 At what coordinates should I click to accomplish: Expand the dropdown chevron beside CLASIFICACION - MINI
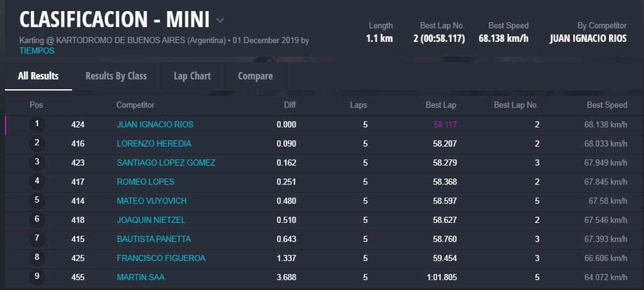[220, 20]
